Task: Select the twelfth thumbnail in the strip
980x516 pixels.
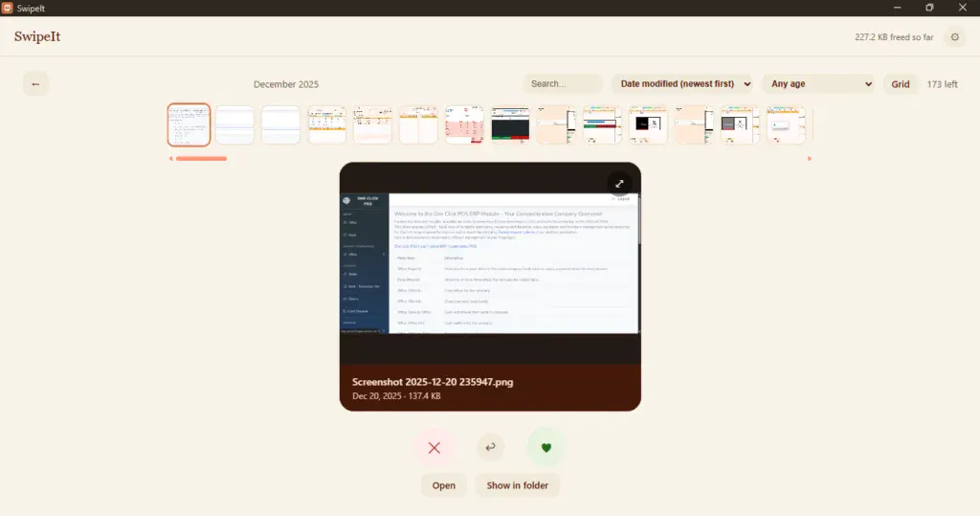Action: (x=695, y=125)
